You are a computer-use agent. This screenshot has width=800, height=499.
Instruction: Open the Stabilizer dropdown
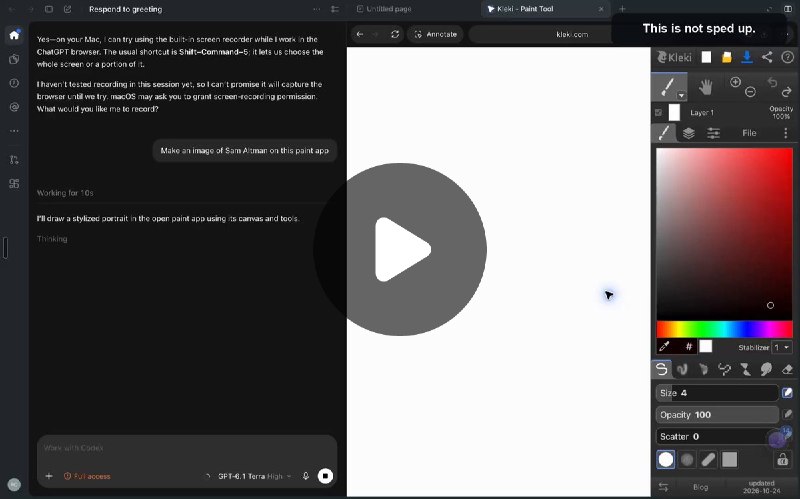point(782,347)
